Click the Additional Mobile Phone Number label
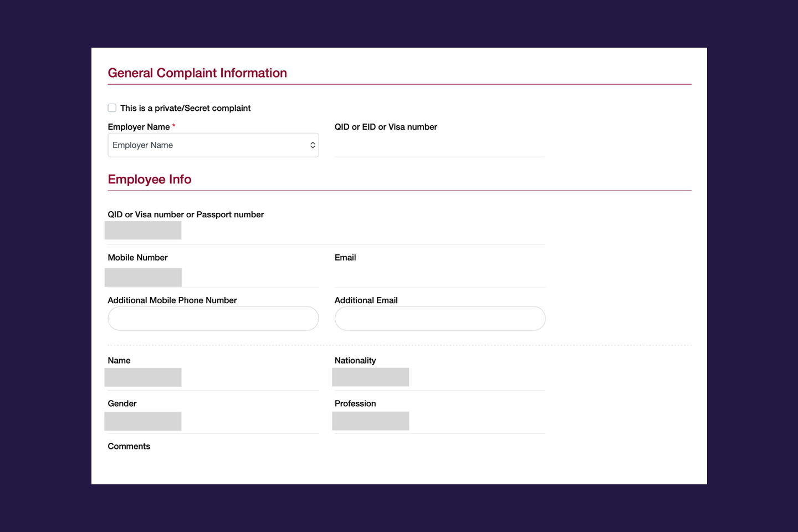This screenshot has width=798, height=532. (172, 300)
